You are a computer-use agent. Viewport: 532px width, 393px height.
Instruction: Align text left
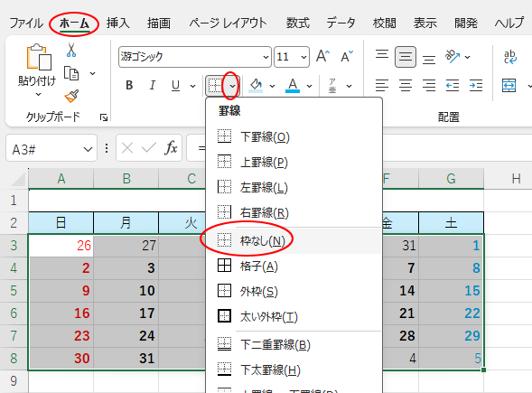[x=382, y=86]
